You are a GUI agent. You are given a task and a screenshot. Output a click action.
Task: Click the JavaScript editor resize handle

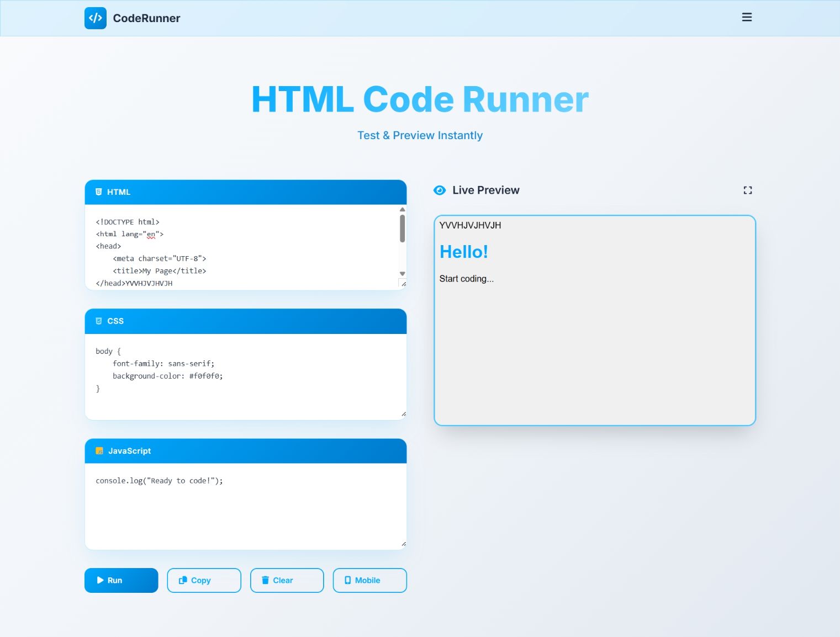pos(403,544)
